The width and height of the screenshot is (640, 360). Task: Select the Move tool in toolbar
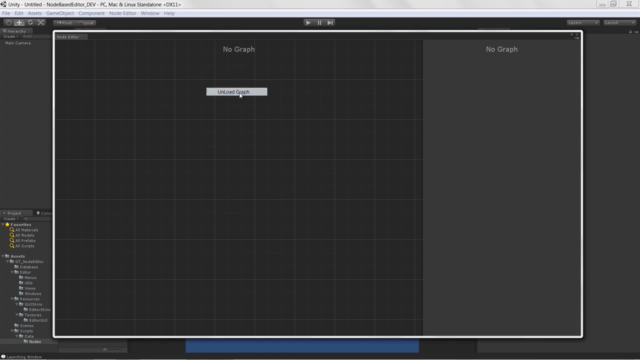pos(19,23)
